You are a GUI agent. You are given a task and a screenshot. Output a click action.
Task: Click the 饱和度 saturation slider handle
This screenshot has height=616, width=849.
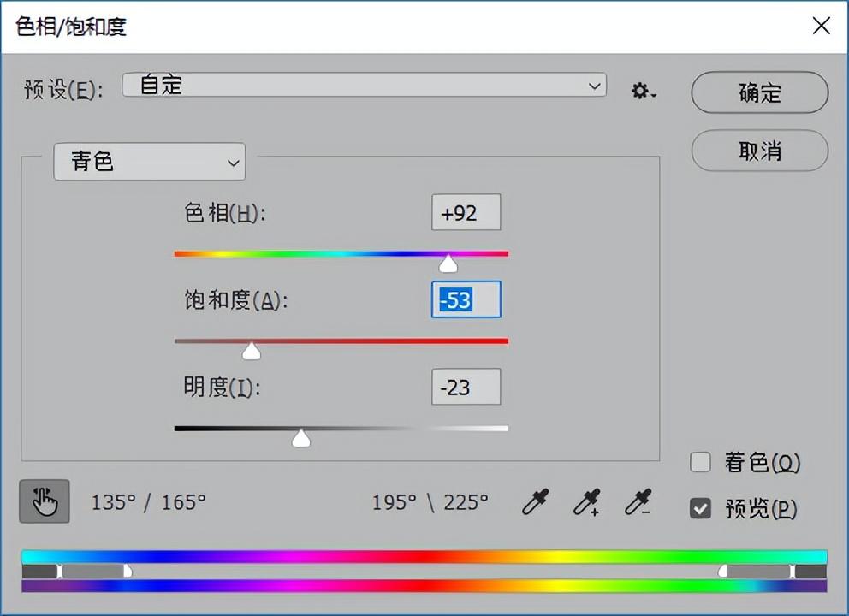tap(252, 351)
